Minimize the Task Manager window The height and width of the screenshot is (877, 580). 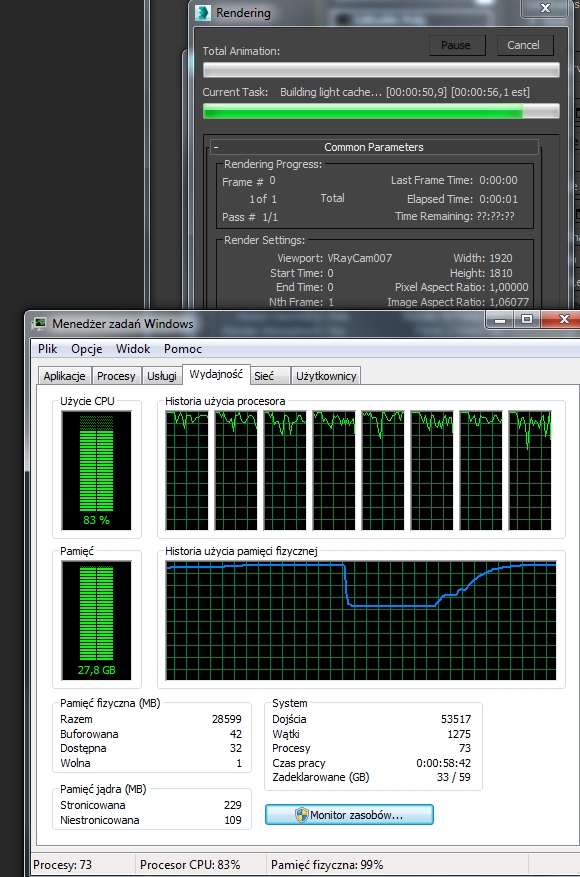[x=500, y=320]
